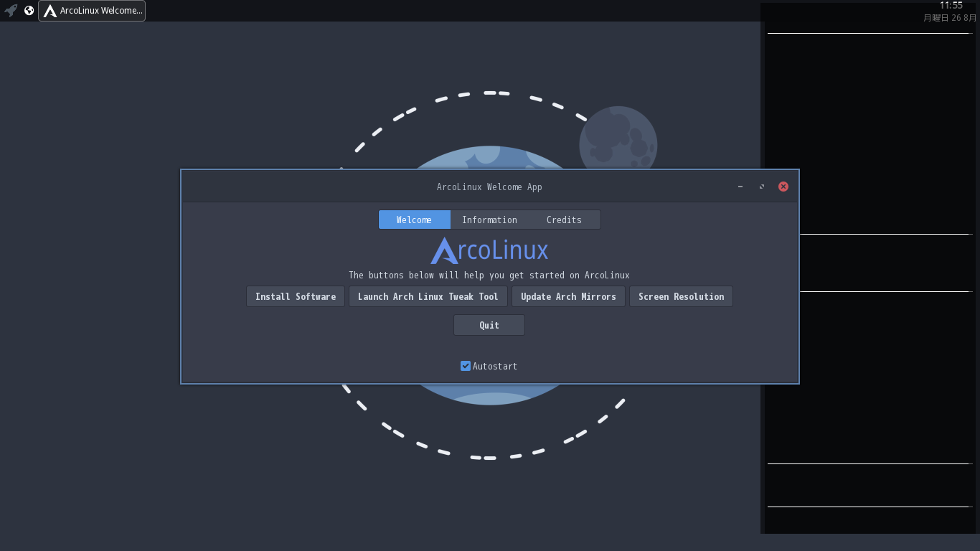Viewport: 980px width, 551px height.
Task: Launch Arch Linux Tweak Tool
Action: (x=428, y=296)
